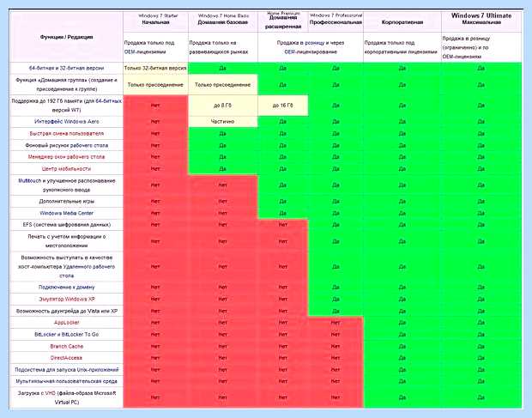Select the 'до 16 Гб' cell
Screen dimensions: 532x418
pyautogui.click(x=282, y=106)
